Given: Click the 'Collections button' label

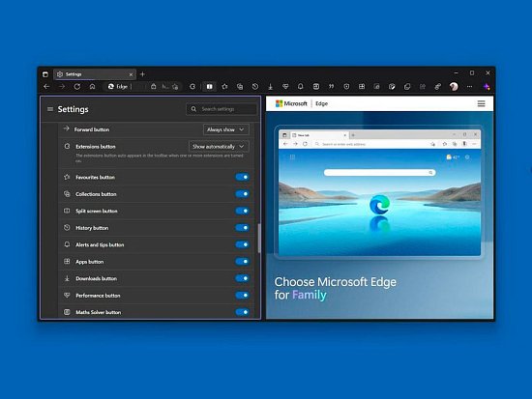Looking at the screenshot, I should [x=96, y=194].
